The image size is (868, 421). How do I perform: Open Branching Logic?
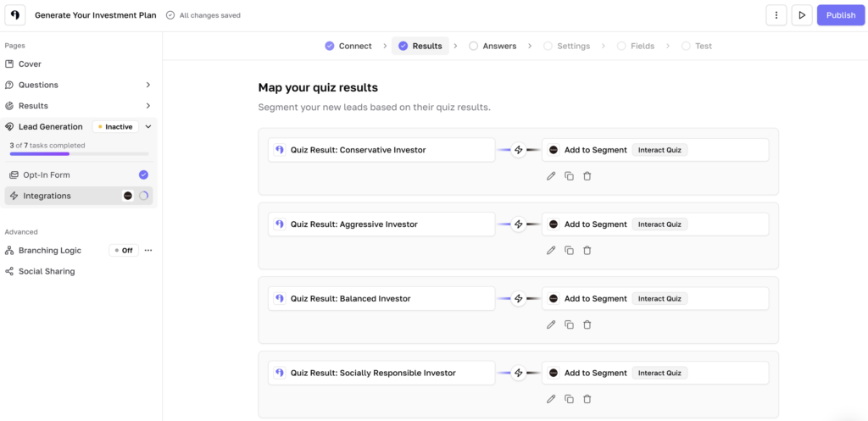coord(50,251)
